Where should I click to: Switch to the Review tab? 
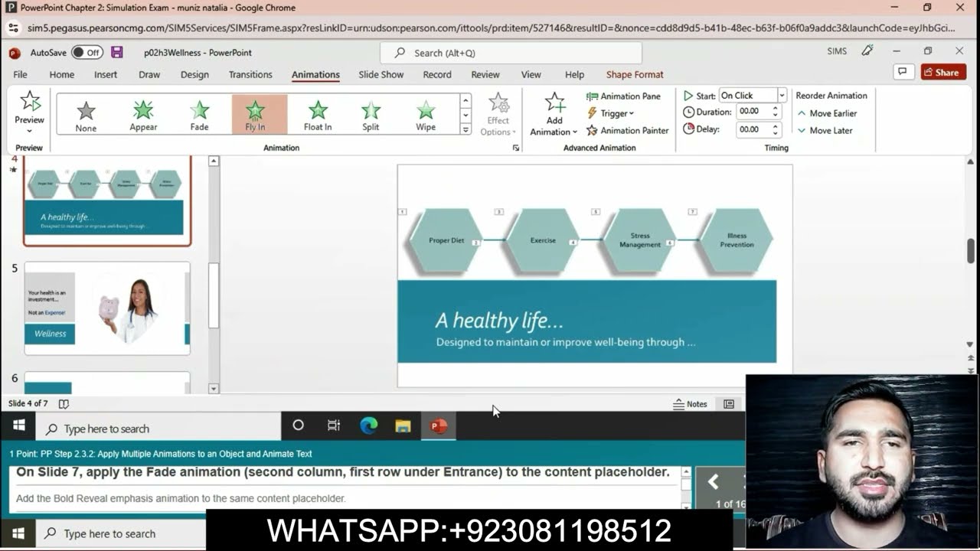485,74
